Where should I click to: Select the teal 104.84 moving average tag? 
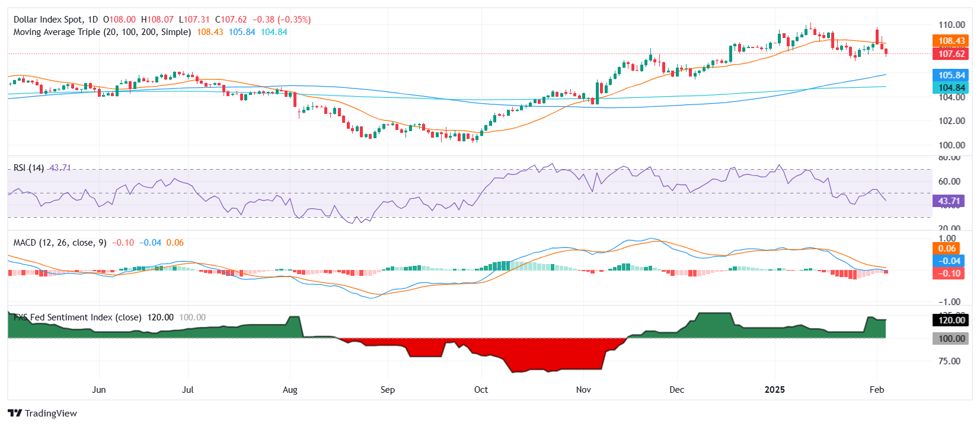(951, 88)
